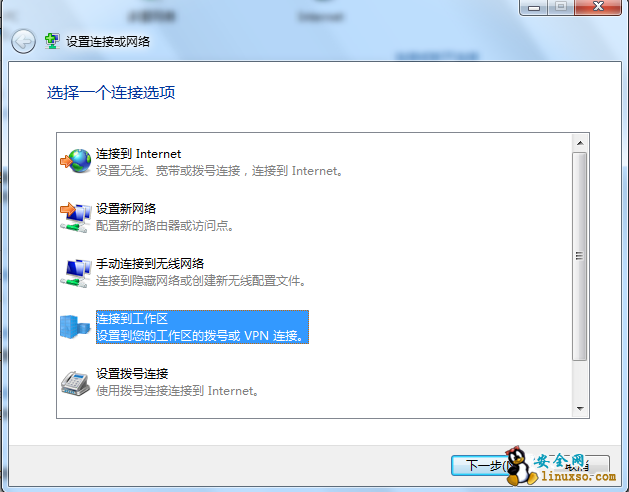Click the vertical scrollbar thumb
This screenshot has width=629, height=492.
coord(579,255)
